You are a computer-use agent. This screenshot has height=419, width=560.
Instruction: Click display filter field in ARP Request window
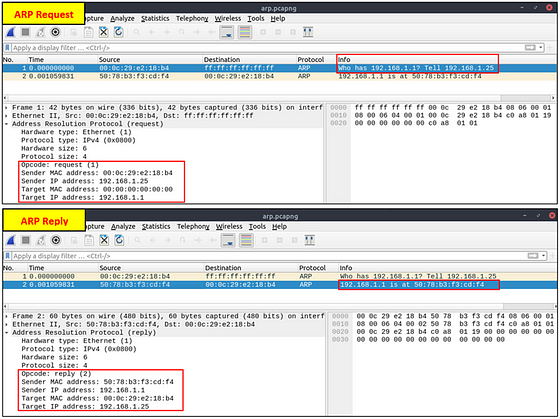click(268, 48)
